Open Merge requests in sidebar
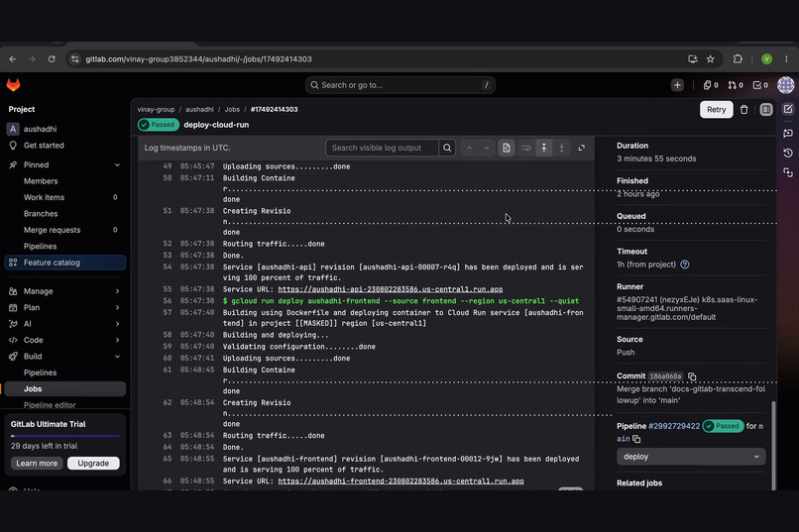This screenshot has width=799, height=532. point(64,230)
